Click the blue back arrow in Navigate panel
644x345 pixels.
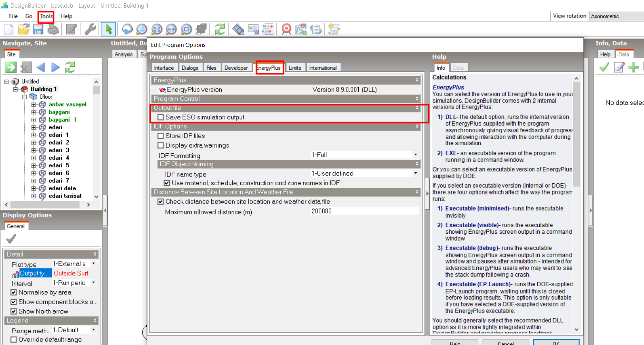click(40, 67)
